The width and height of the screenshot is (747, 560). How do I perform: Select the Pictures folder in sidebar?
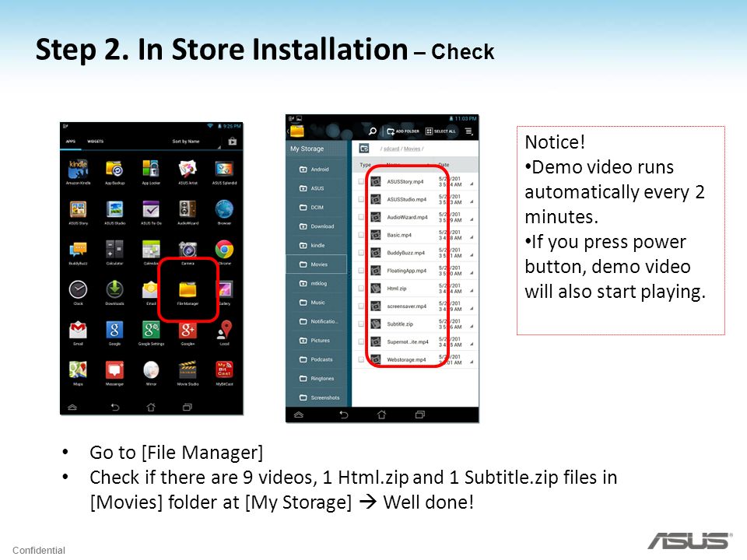pyautogui.click(x=317, y=341)
